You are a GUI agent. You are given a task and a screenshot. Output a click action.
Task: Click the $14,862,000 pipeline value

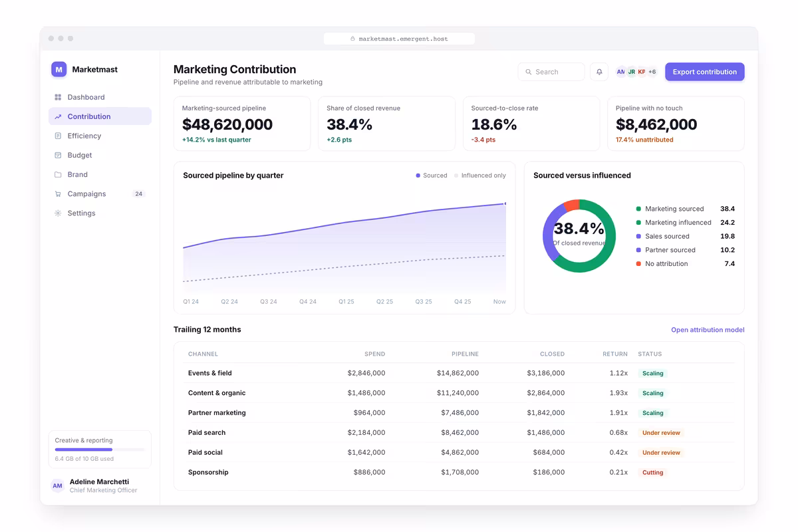coord(458,373)
